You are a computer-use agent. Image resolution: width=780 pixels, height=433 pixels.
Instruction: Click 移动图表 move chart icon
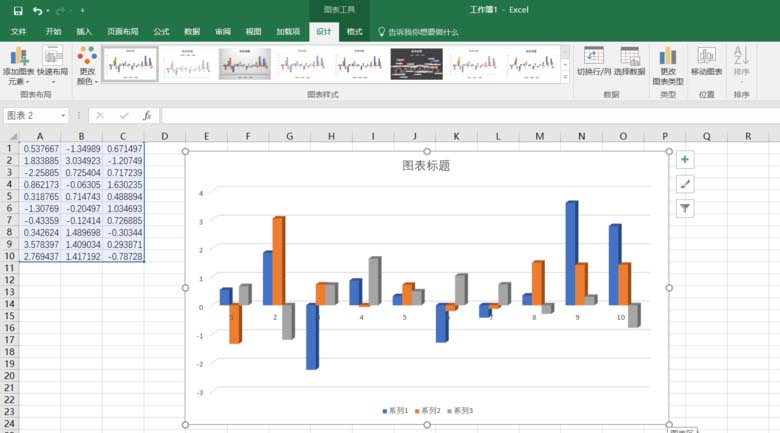(x=706, y=61)
